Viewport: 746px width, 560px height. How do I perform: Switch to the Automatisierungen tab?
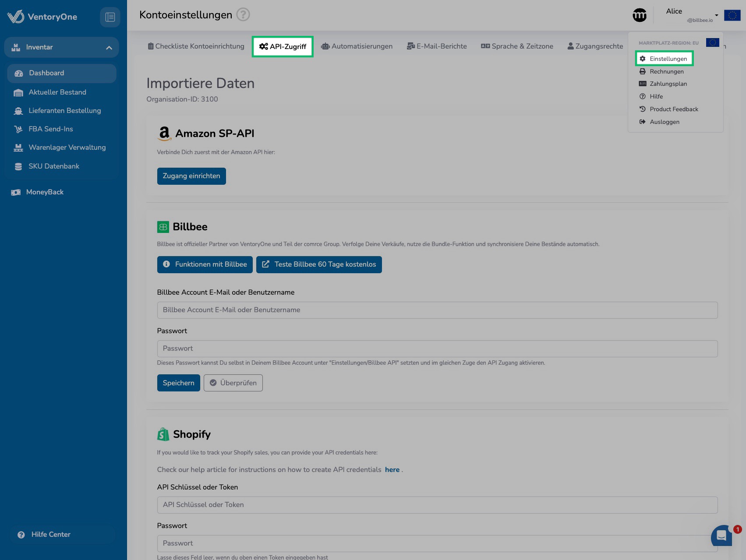tap(357, 46)
